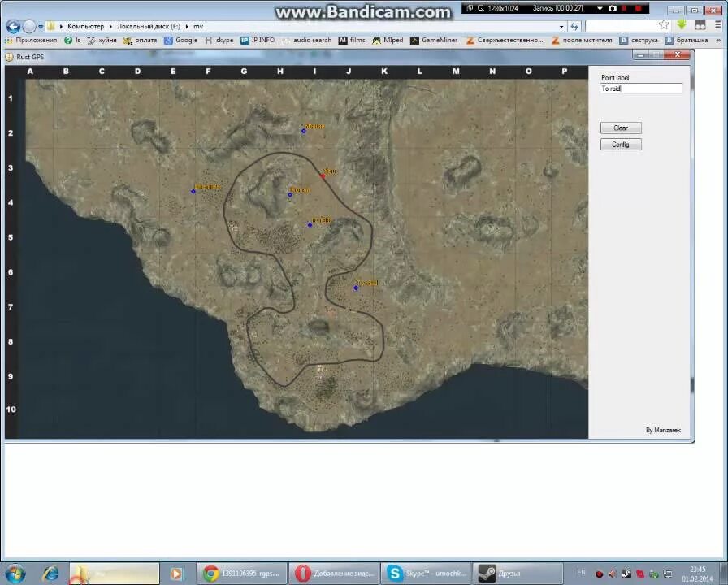
Task: Click the 'By Manzarek' credit text
Action: click(x=663, y=431)
